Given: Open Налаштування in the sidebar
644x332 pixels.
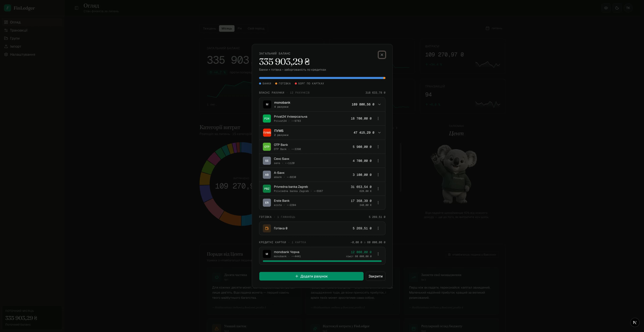Looking at the screenshot, I should pos(32,55).
